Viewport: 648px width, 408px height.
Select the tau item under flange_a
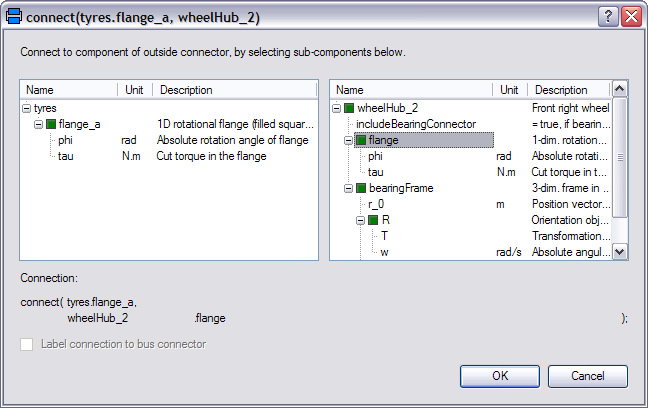click(x=66, y=156)
